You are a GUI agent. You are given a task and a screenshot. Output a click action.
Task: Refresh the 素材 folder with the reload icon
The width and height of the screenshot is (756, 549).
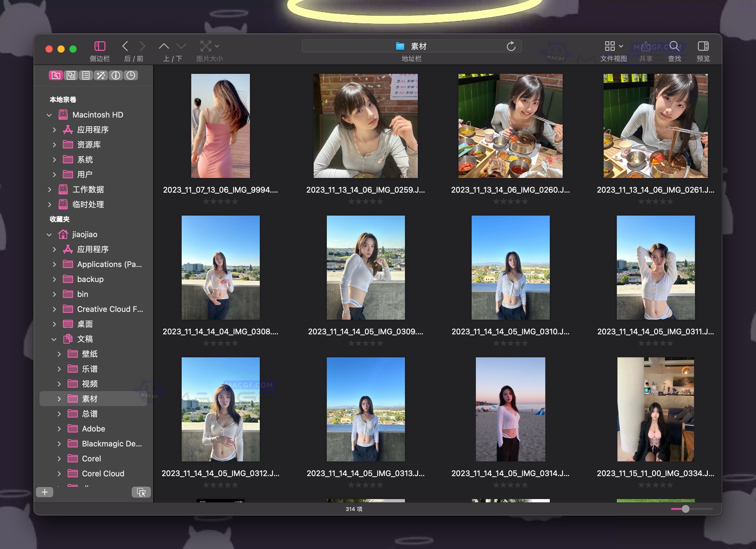tap(511, 46)
